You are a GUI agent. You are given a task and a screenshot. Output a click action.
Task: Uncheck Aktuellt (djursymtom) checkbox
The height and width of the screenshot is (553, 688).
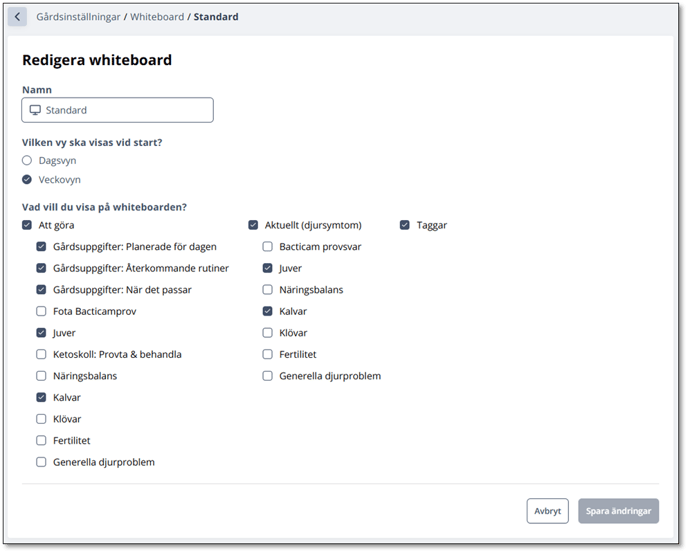pyautogui.click(x=253, y=225)
